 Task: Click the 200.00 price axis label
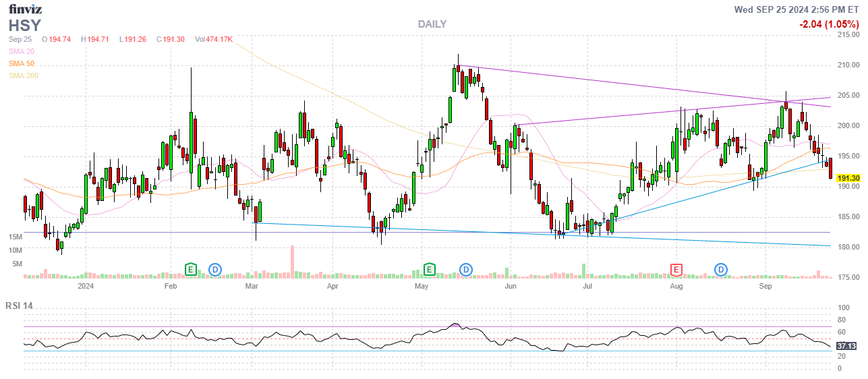pyautogui.click(x=848, y=126)
